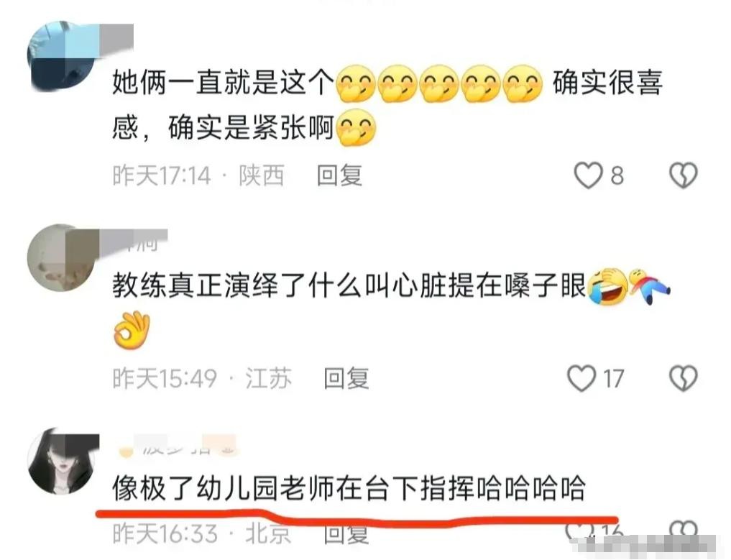Like the Shaanxi comment with 8 likes
The image size is (731, 560).
pyautogui.click(x=588, y=175)
